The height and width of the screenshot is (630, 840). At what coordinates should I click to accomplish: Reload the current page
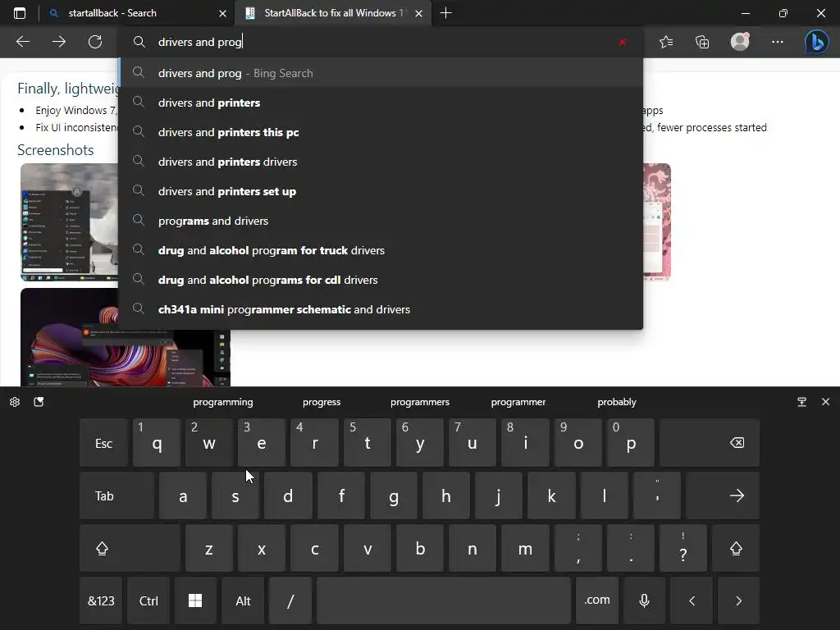point(95,42)
